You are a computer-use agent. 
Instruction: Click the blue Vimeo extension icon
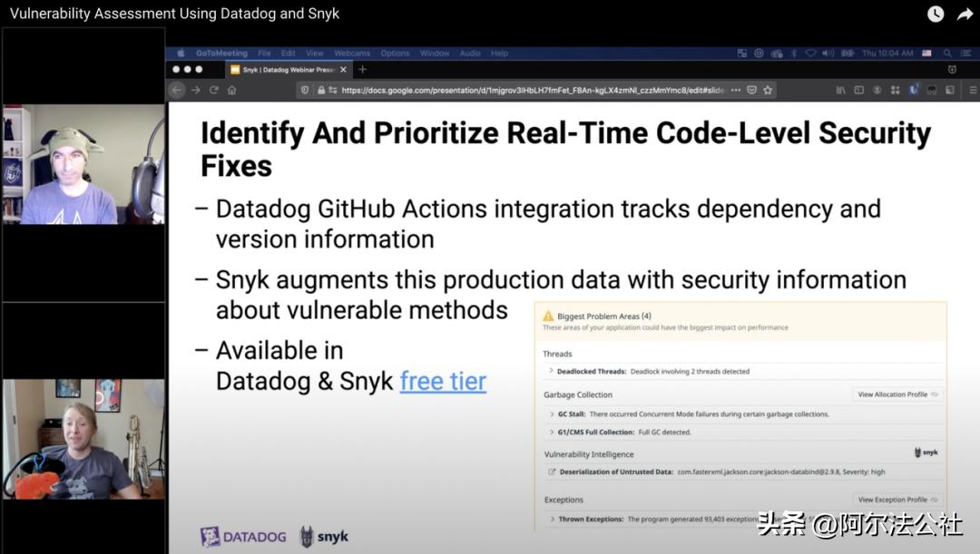(915, 90)
